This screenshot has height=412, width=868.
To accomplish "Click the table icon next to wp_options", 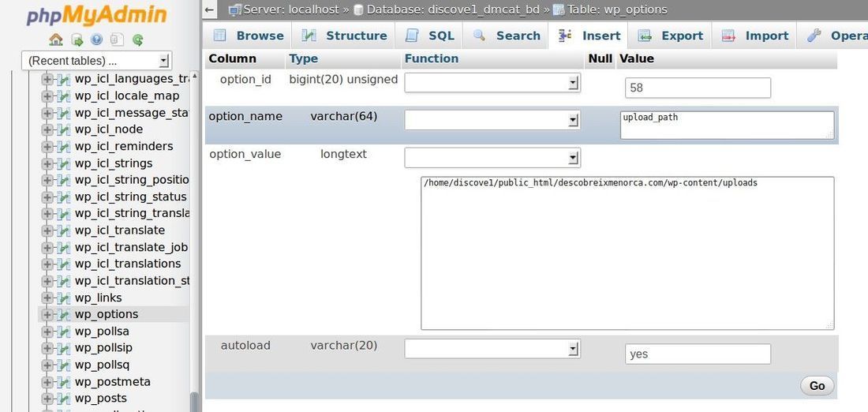I will (x=64, y=315).
